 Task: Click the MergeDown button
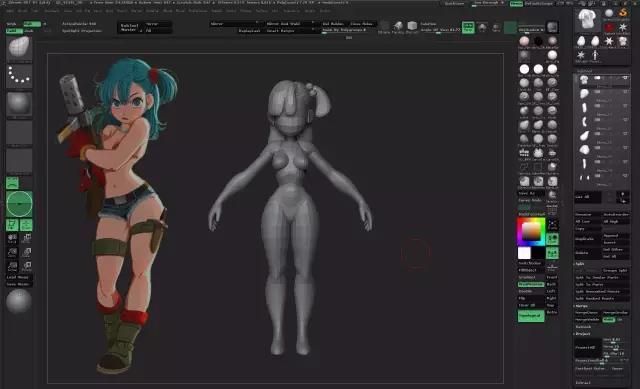point(587,313)
